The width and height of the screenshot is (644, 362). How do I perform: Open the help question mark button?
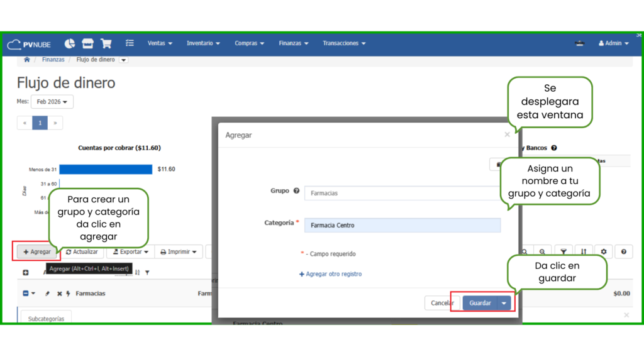pyautogui.click(x=623, y=251)
